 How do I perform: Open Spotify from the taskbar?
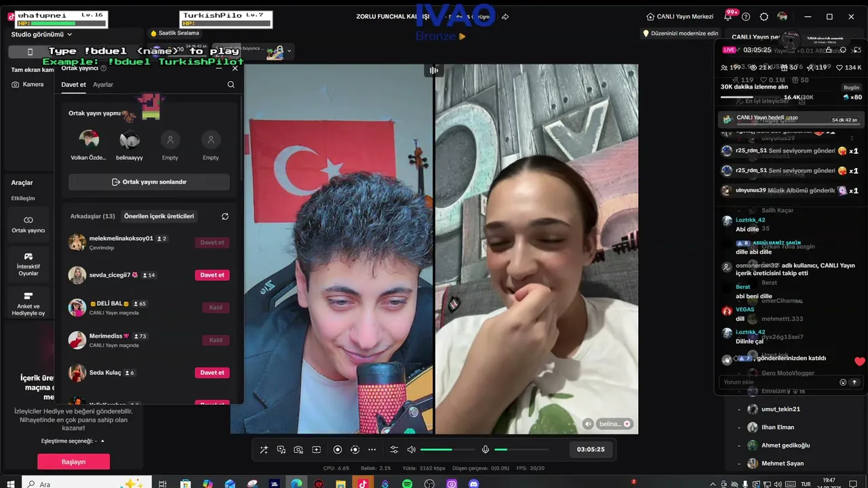407,484
